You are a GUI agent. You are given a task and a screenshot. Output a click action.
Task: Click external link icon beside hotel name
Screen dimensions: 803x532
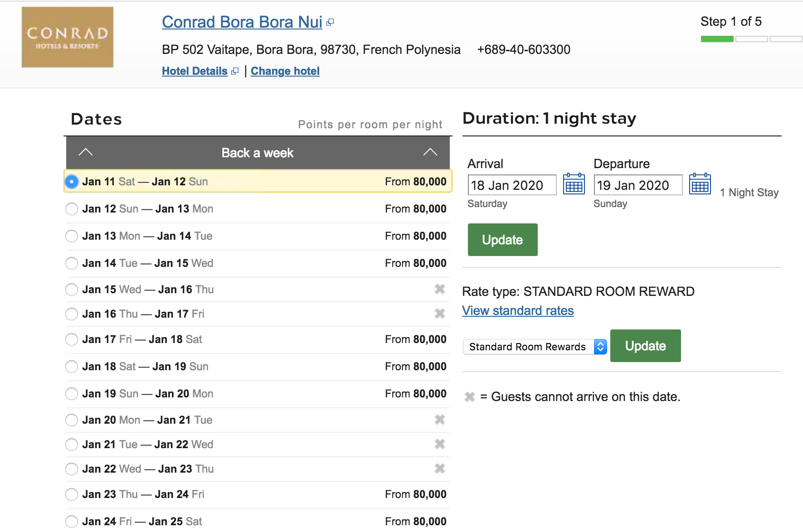point(330,22)
